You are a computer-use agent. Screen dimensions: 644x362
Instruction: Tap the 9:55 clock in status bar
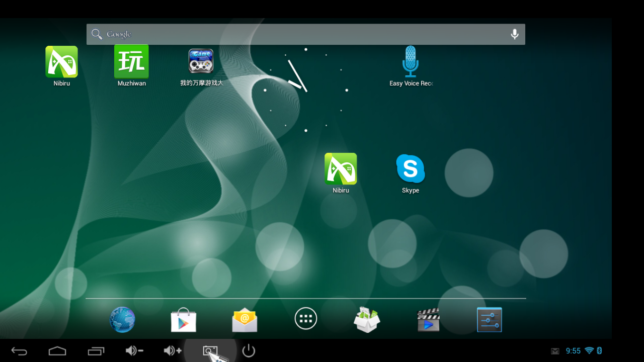[573, 351]
